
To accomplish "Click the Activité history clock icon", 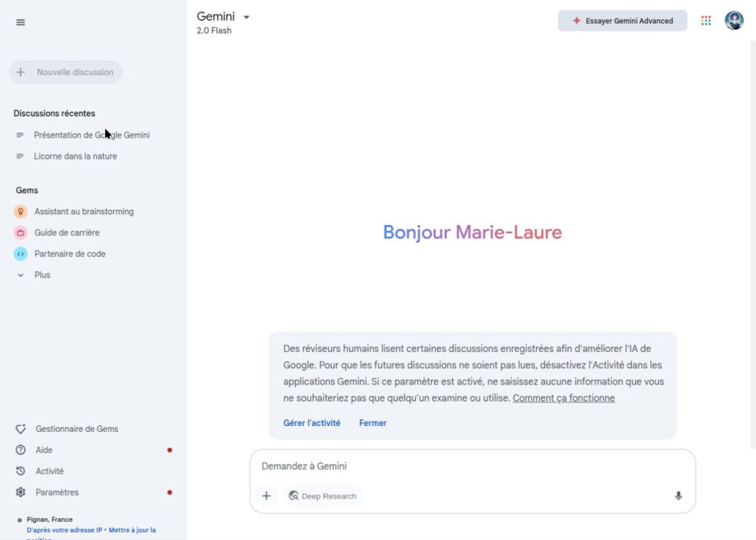I will (x=21, y=471).
